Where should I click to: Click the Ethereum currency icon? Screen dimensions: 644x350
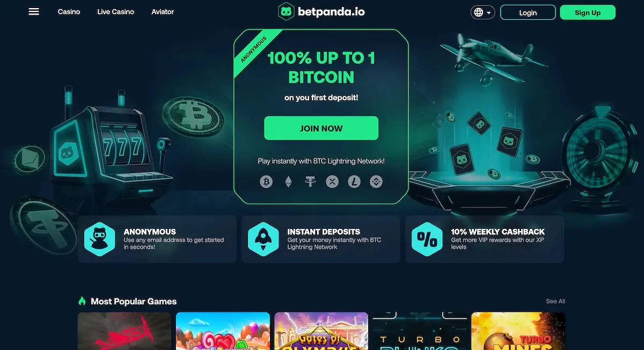click(x=289, y=182)
